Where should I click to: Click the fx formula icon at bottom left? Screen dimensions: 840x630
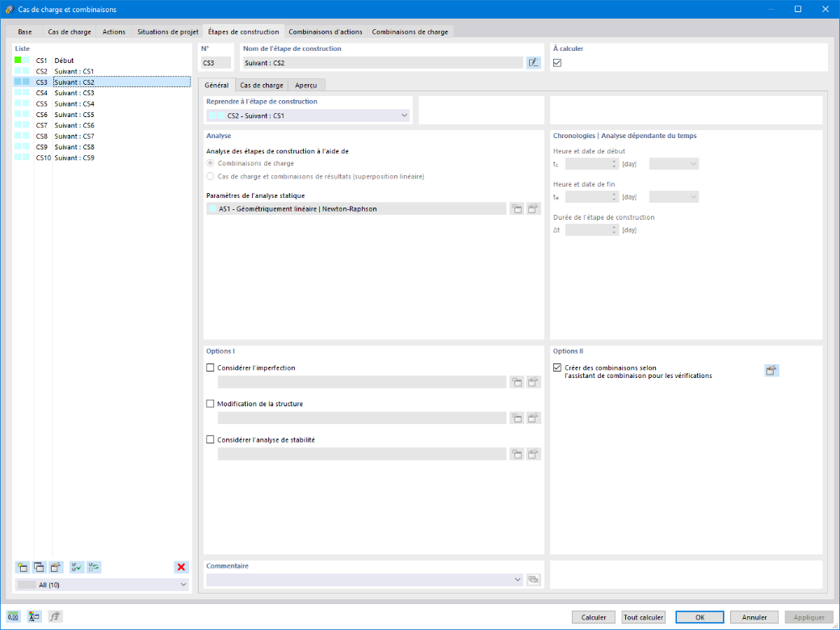[x=55, y=616]
